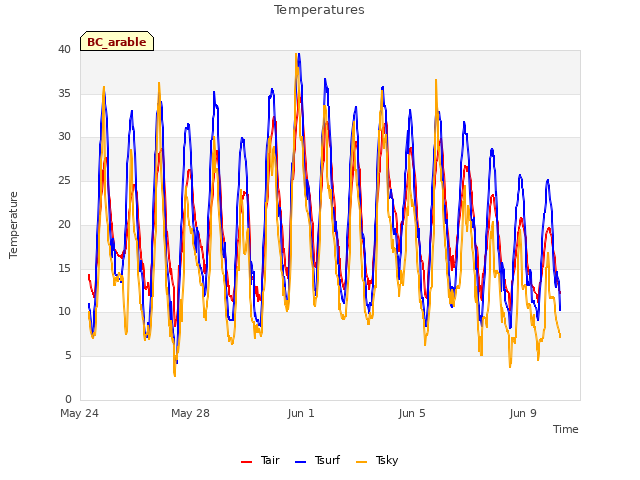
Task: Click the BC_arable annotation label
Action: (x=117, y=42)
